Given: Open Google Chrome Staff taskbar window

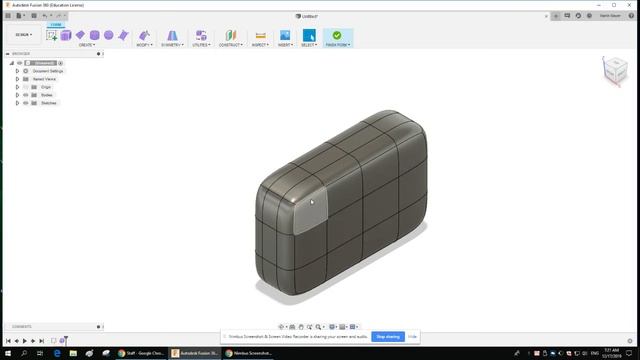Looking at the screenshot, I should 141,353.
